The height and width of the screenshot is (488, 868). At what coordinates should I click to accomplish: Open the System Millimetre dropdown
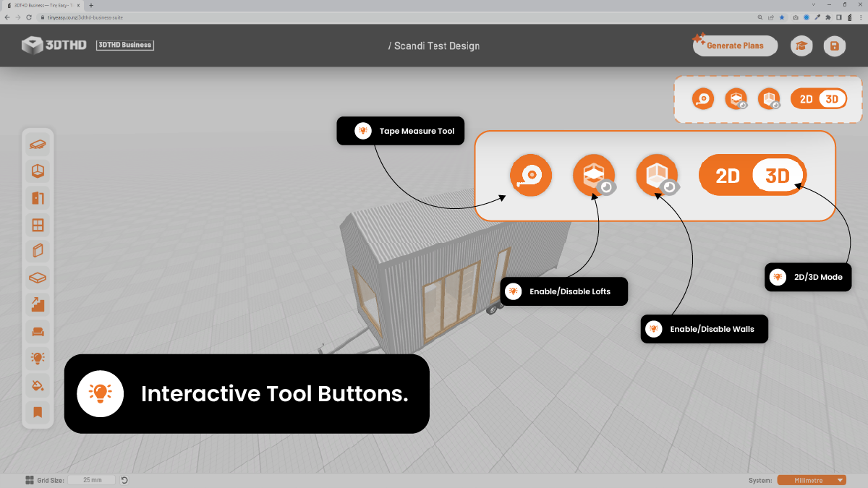pyautogui.click(x=812, y=480)
